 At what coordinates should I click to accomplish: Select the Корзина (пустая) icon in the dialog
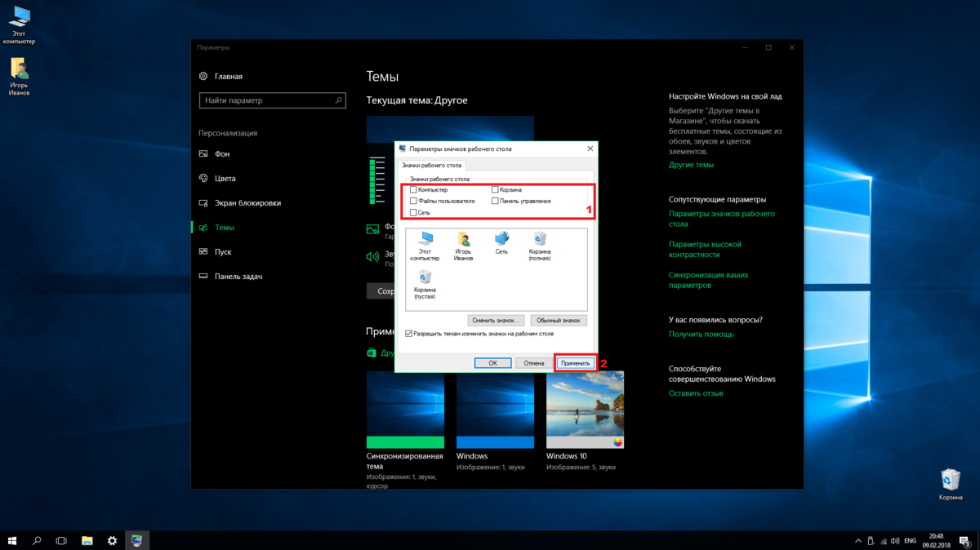click(425, 286)
